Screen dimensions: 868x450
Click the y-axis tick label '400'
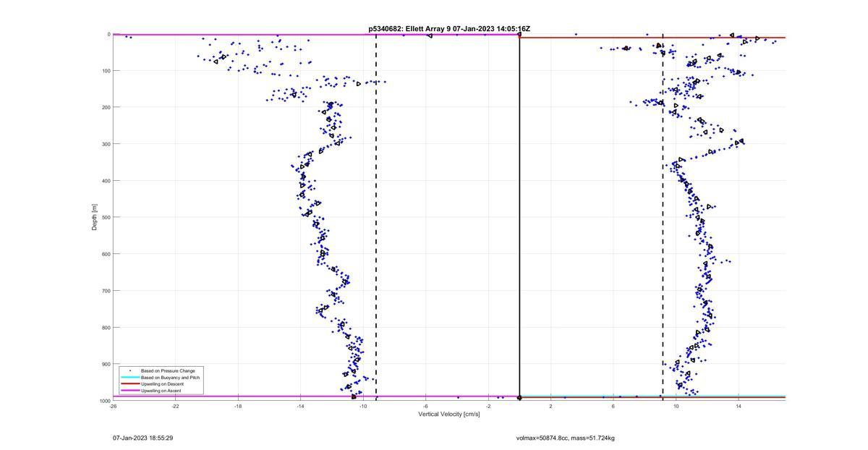click(105, 181)
